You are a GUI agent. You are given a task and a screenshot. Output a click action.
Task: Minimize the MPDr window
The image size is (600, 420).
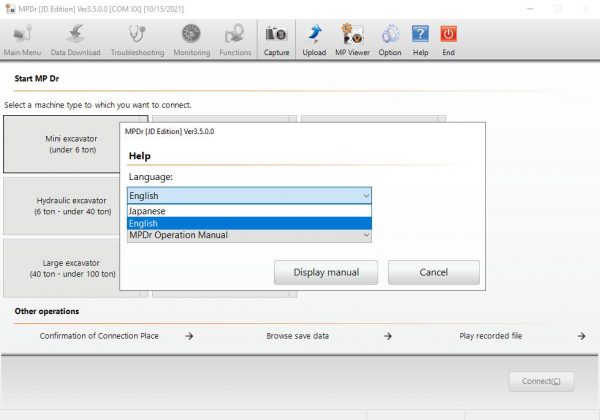530,8
